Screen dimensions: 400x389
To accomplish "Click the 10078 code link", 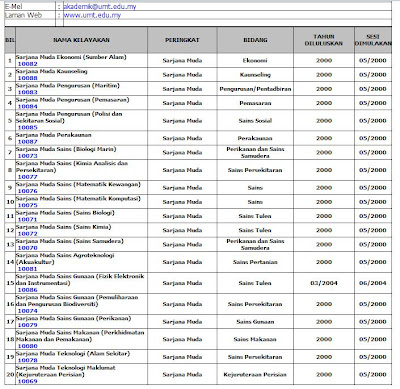I will point(28,360).
